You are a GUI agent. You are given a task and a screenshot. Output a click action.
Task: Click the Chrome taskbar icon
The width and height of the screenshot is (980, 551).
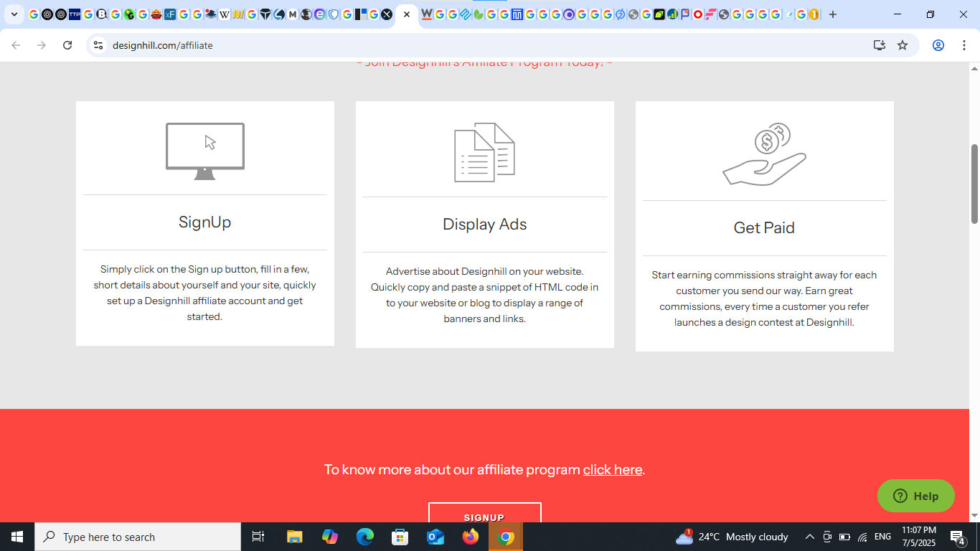(506, 537)
